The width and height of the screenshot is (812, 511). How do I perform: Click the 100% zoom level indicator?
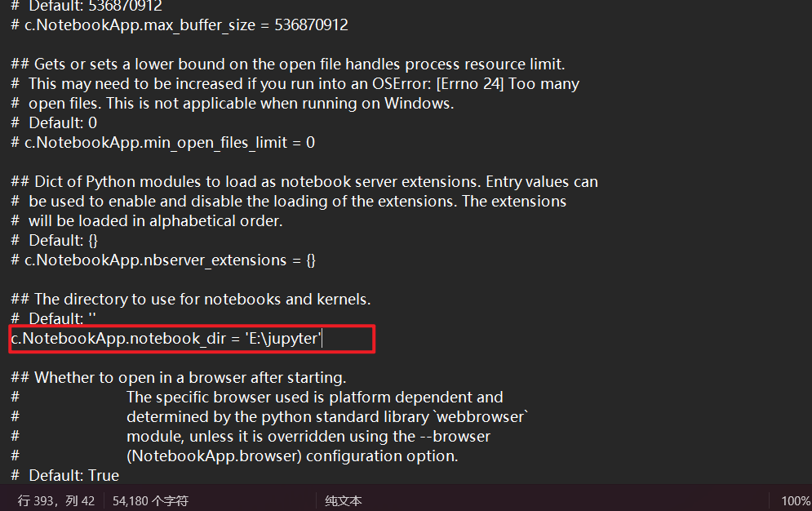[795, 500]
